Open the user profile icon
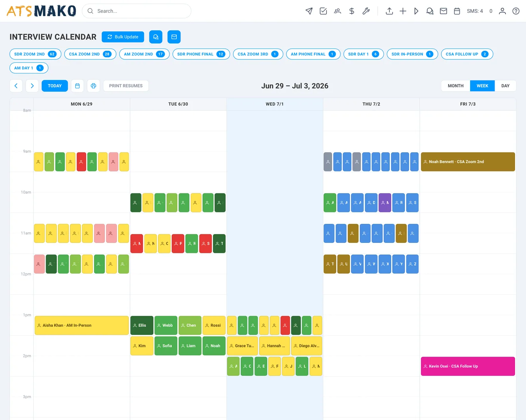Screen dimensions: 526x420 503,11
